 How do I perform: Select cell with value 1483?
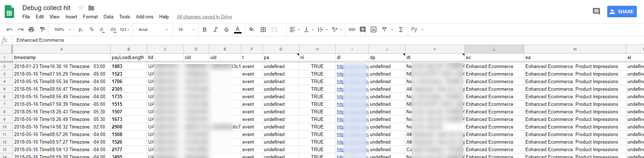point(128,66)
